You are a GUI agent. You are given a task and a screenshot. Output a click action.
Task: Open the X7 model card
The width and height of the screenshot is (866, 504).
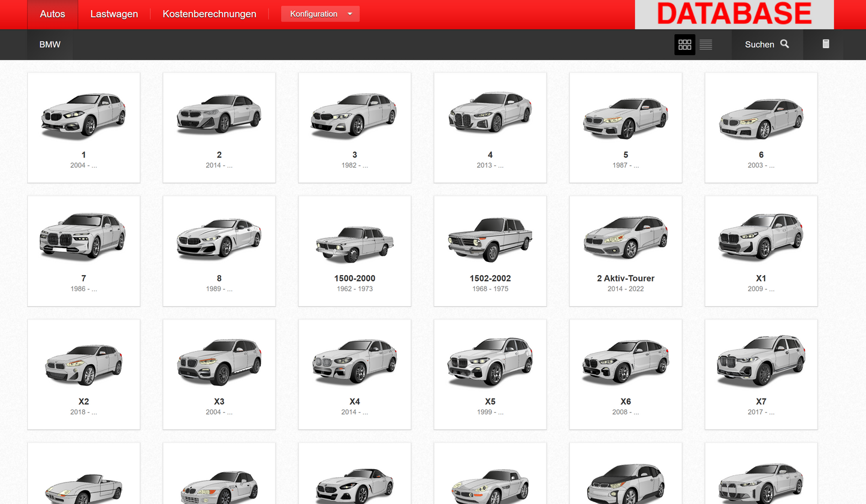click(761, 375)
